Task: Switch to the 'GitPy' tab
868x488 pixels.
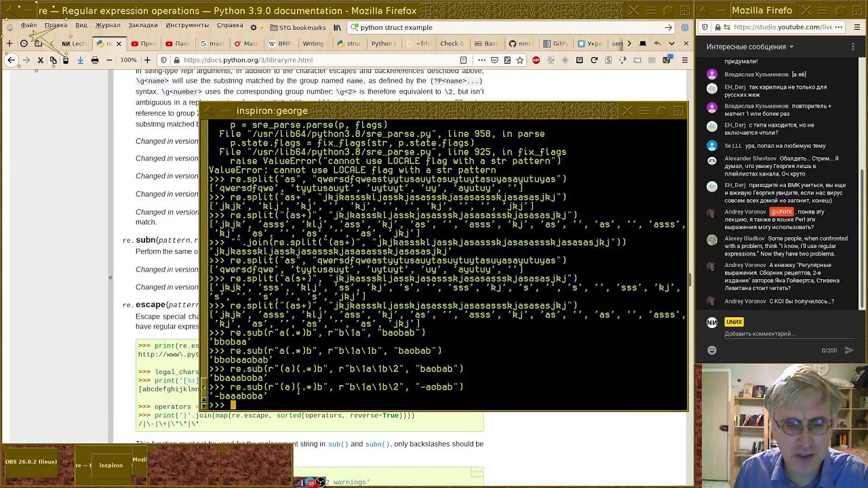Action: pyautogui.click(x=555, y=43)
